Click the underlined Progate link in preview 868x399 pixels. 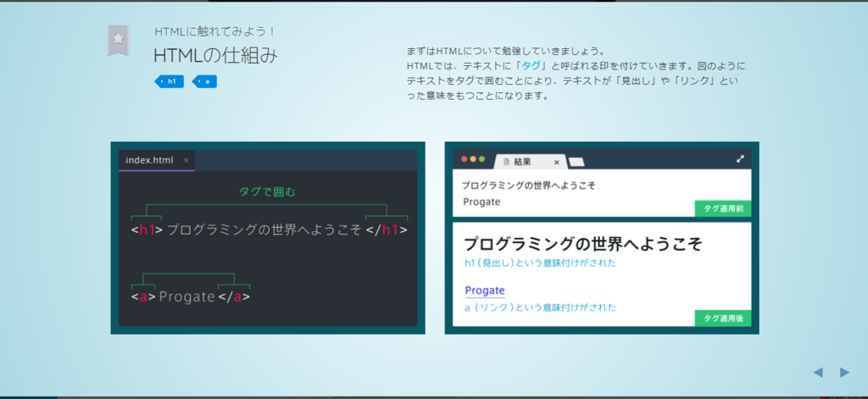click(x=485, y=291)
